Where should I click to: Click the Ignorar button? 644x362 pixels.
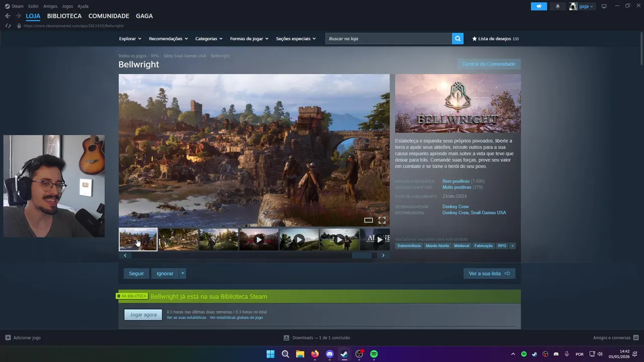[165, 274]
